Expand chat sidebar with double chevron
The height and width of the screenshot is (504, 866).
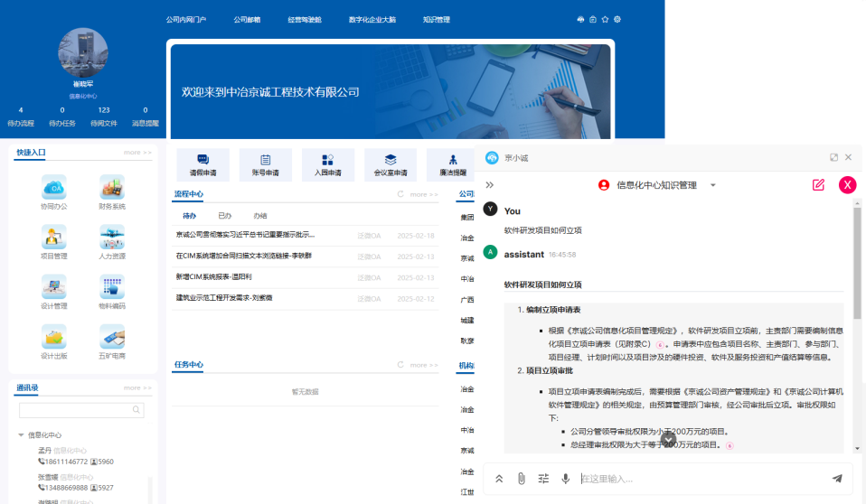[x=490, y=185]
